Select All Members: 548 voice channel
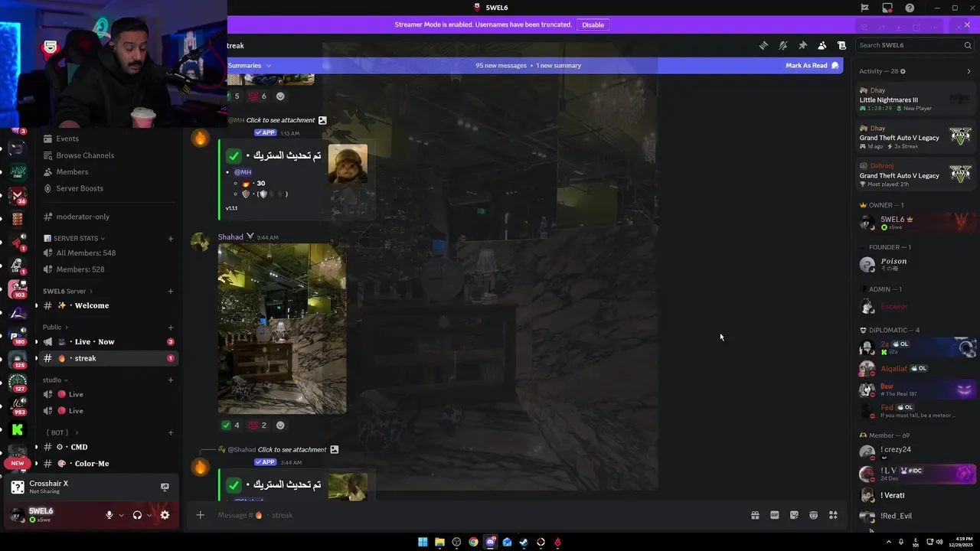 (x=86, y=253)
